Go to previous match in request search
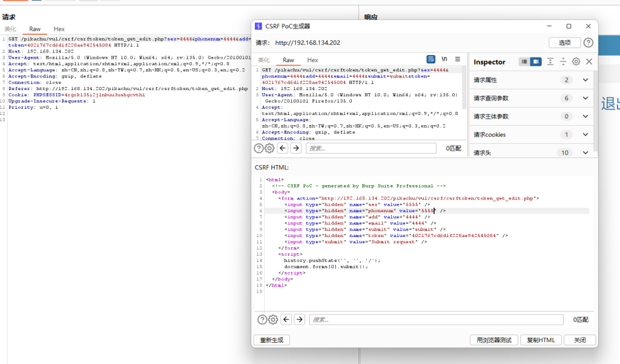 pyautogui.click(x=283, y=149)
